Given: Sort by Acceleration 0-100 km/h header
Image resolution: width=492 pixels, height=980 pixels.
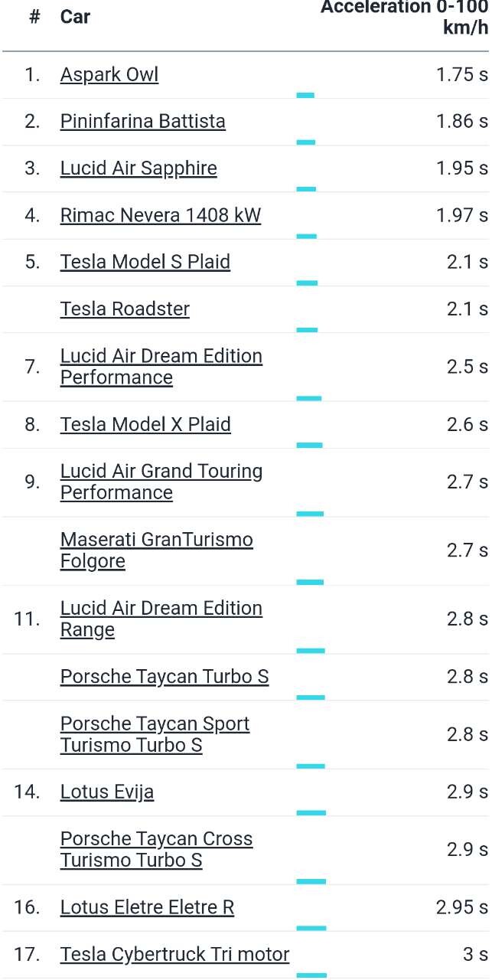Looking at the screenshot, I should [x=404, y=18].
